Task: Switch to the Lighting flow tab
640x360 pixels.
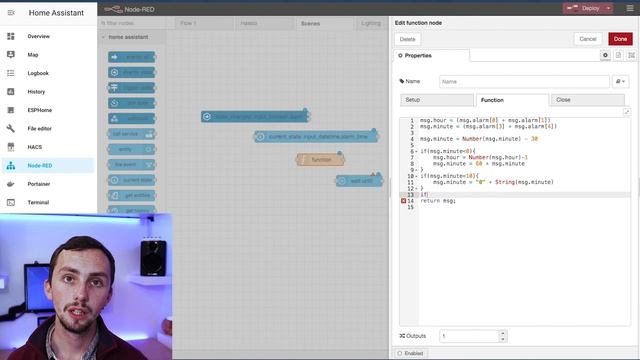Action: click(371, 23)
